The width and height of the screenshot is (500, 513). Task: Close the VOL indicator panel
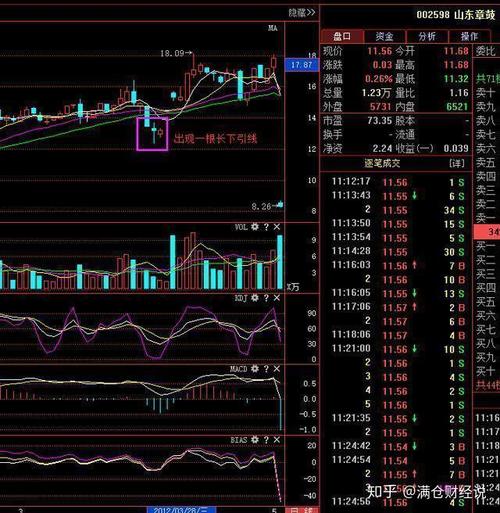[x=277, y=227]
